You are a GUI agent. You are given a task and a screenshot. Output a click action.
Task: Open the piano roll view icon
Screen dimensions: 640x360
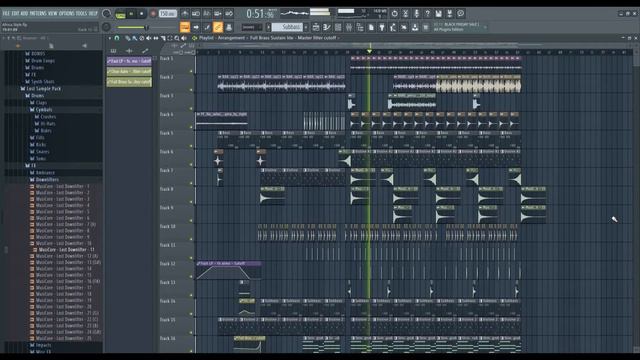(327, 27)
